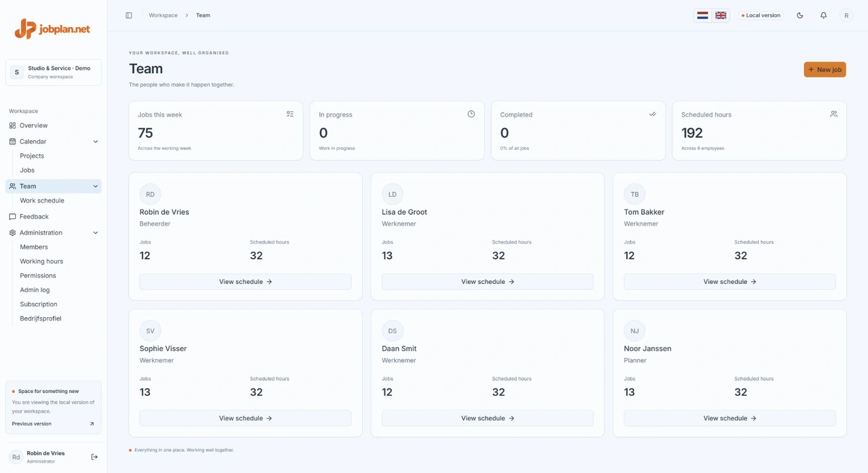868x473 pixels.
Task: Open Bedrijfsprofiel under Administration
Action: tap(41, 318)
